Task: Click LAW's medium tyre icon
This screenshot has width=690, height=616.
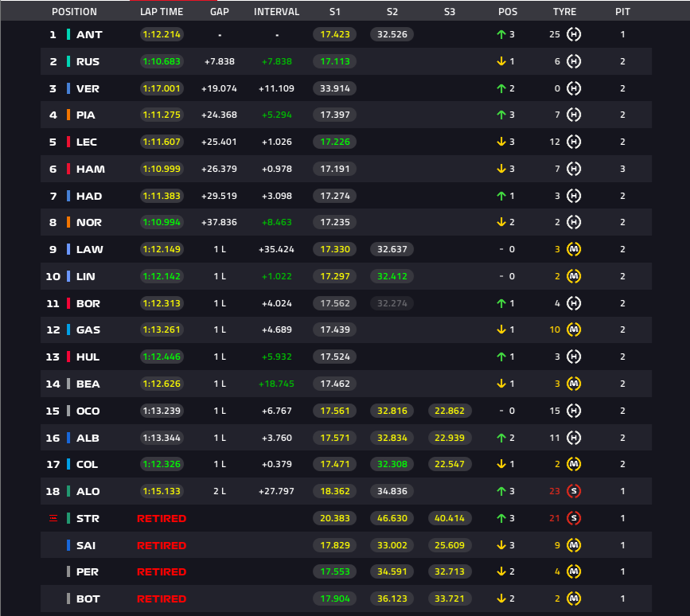Action: (x=573, y=249)
